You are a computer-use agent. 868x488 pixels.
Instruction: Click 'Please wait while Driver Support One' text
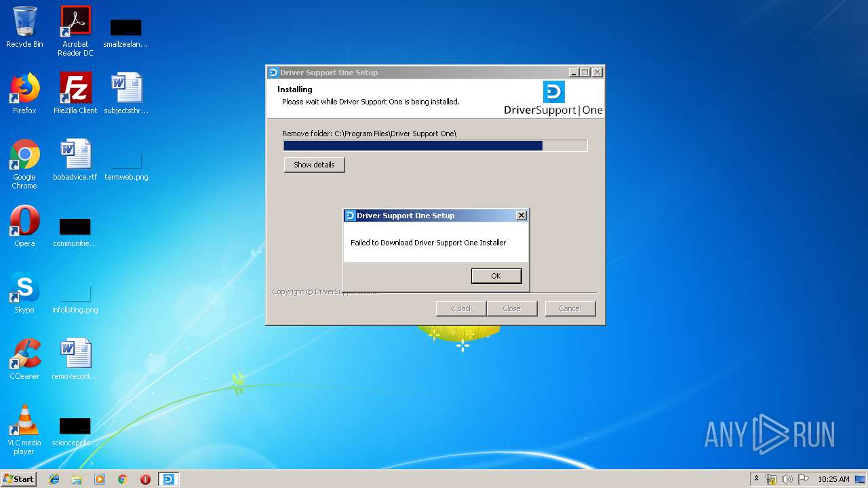pyautogui.click(x=370, y=102)
